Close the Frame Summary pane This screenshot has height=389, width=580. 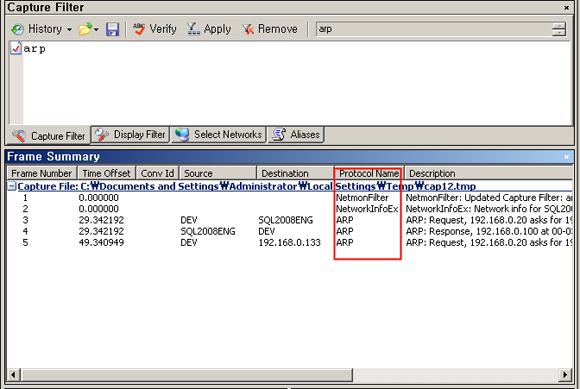coord(566,157)
